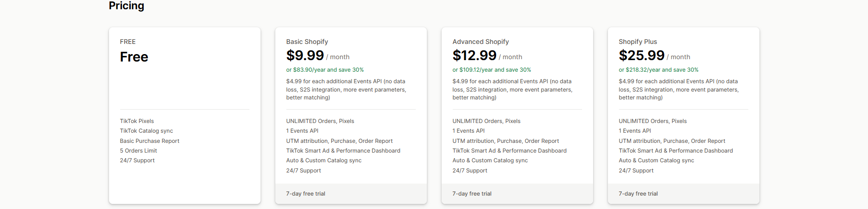Click the large Free price title
Screen dimensions: 868x209
click(134, 57)
